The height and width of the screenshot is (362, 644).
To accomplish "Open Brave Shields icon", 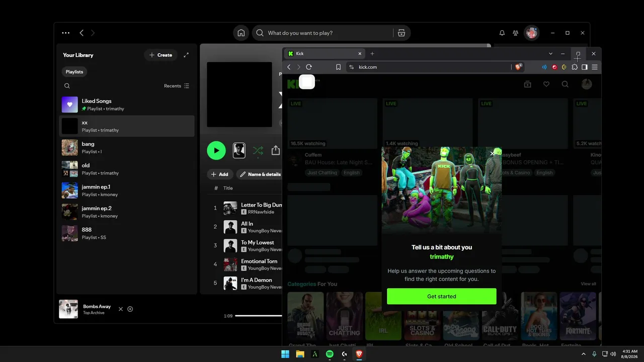I will 518,67.
